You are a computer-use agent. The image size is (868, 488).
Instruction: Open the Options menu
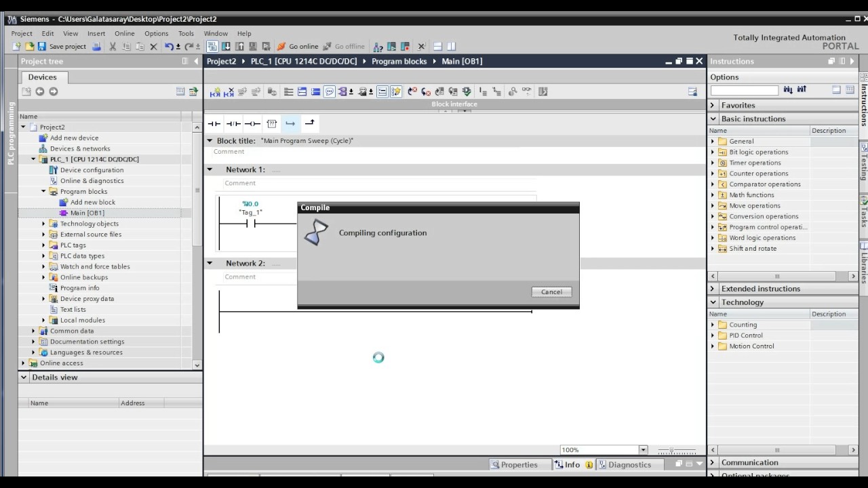(156, 33)
